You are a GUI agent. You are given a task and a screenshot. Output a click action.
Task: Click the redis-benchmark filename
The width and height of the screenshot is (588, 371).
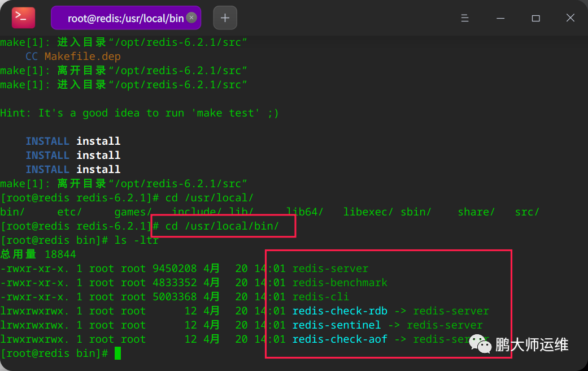339,283
